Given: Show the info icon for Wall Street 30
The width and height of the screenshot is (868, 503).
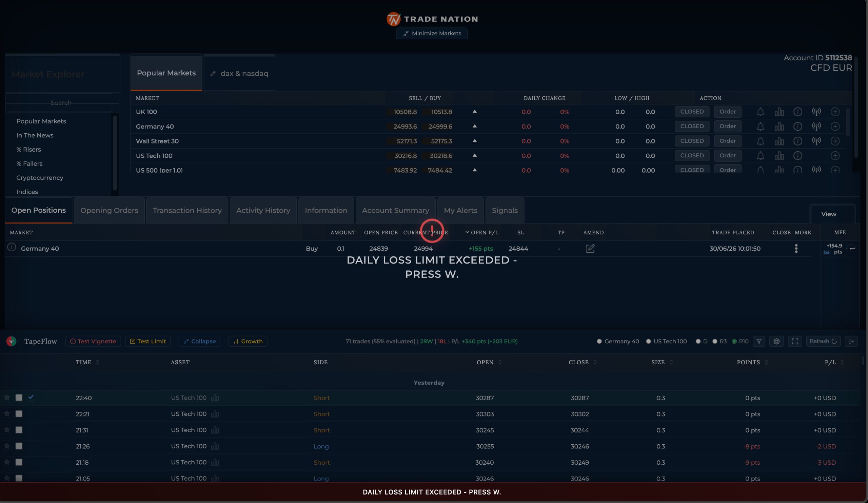Looking at the screenshot, I should [x=797, y=141].
